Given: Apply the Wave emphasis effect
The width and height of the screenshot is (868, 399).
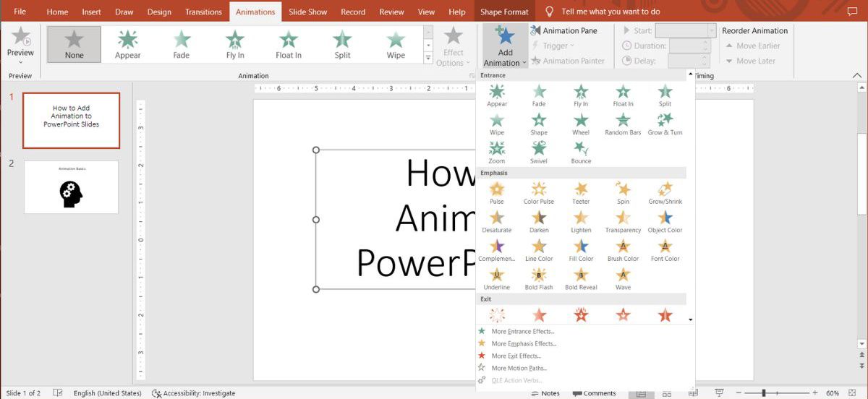Looking at the screenshot, I should pyautogui.click(x=623, y=279).
